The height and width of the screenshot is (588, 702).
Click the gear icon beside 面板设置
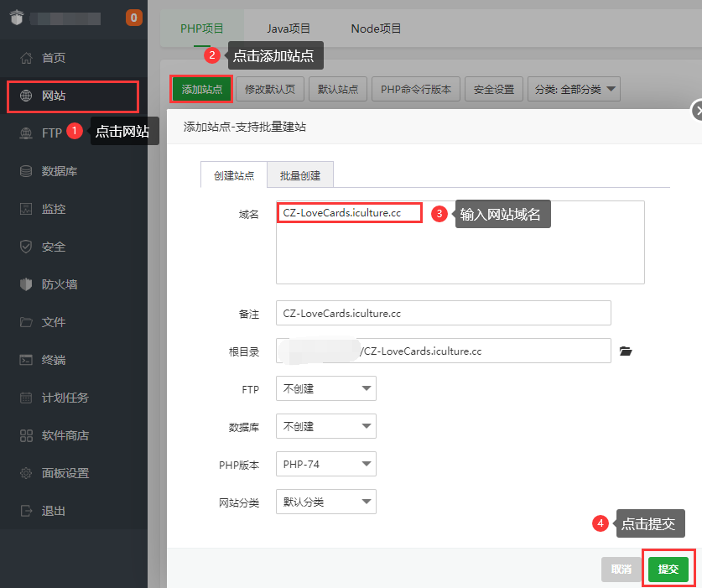tap(26, 473)
